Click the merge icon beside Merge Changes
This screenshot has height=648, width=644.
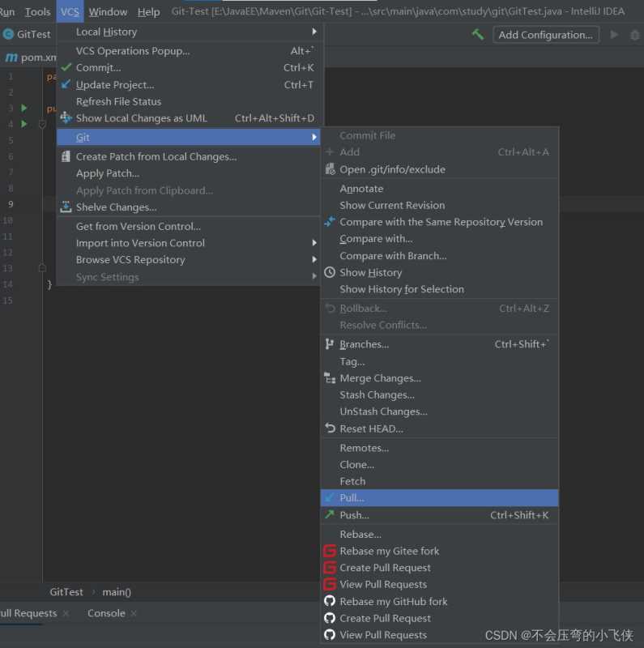[x=330, y=377]
